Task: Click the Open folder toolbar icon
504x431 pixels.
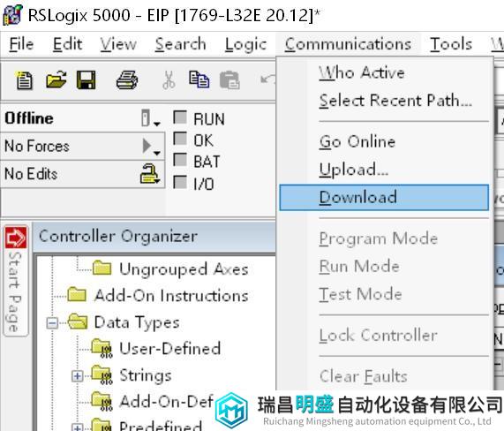Action: pyautogui.click(x=56, y=79)
